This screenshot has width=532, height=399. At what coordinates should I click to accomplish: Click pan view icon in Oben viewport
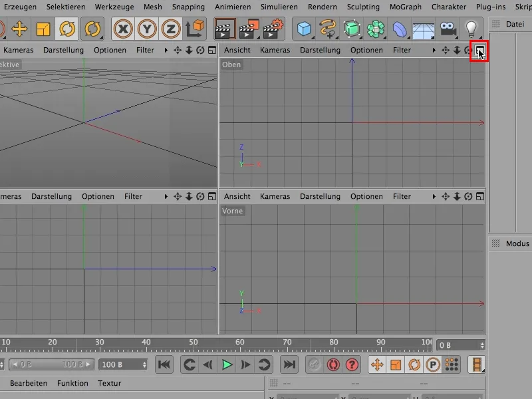tap(446, 51)
